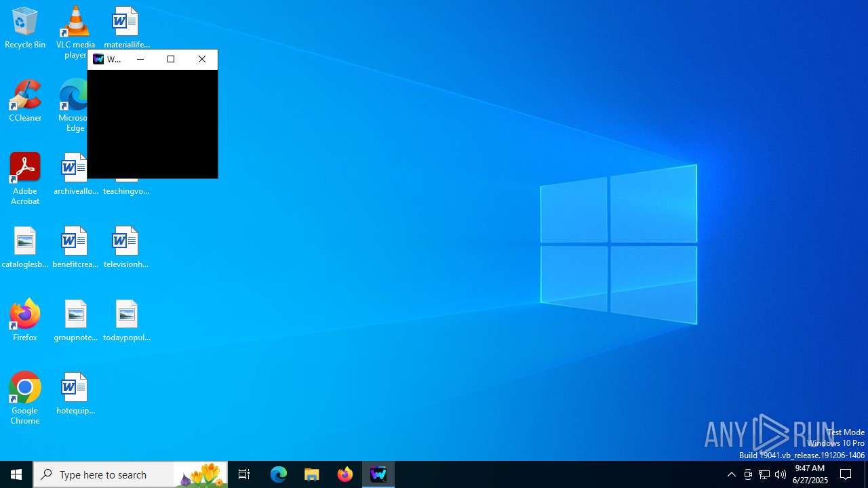868x488 pixels.
Task: Click the Type here to search box
Action: [130, 474]
